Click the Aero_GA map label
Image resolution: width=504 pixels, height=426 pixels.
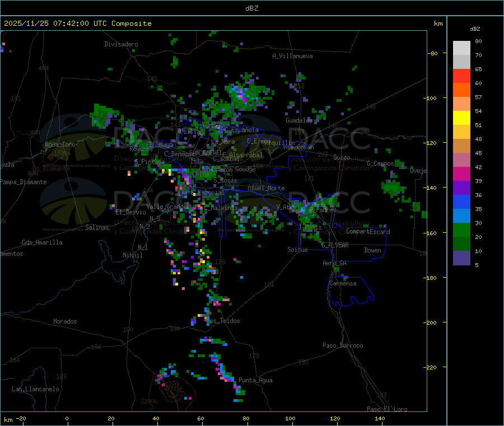[335, 263]
